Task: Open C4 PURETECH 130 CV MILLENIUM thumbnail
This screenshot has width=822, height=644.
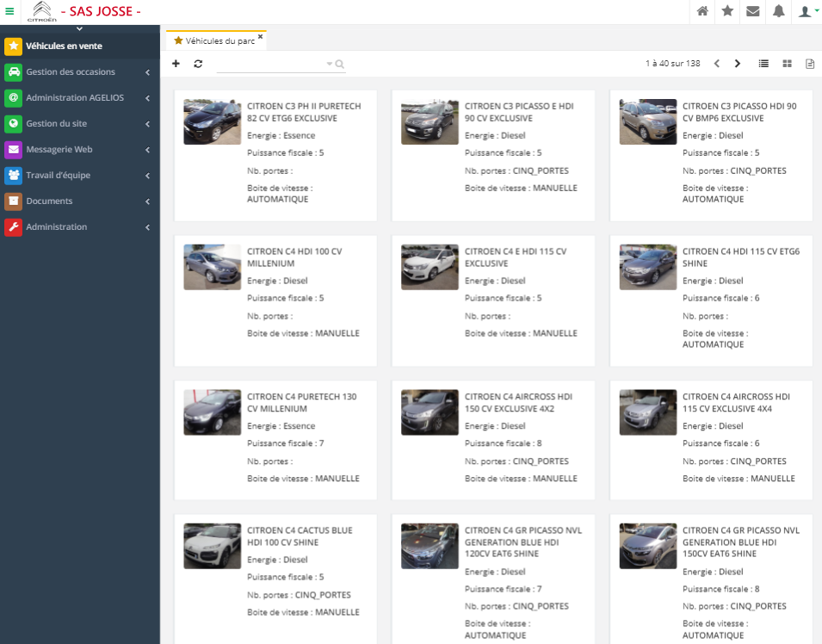Action: pos(213,412)
